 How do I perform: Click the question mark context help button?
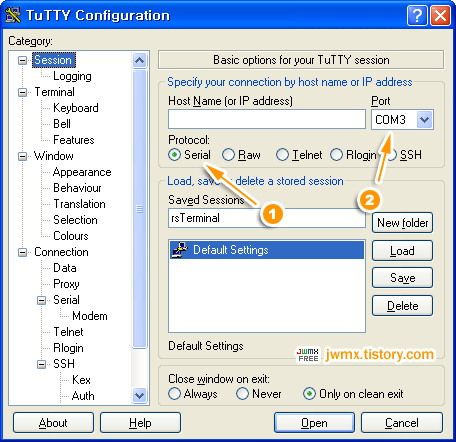coord(417,15)
